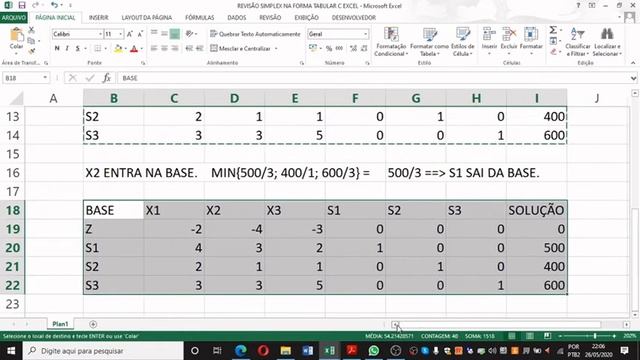
Task: Switch to the DADOS tab
Action: click(237, 18)
